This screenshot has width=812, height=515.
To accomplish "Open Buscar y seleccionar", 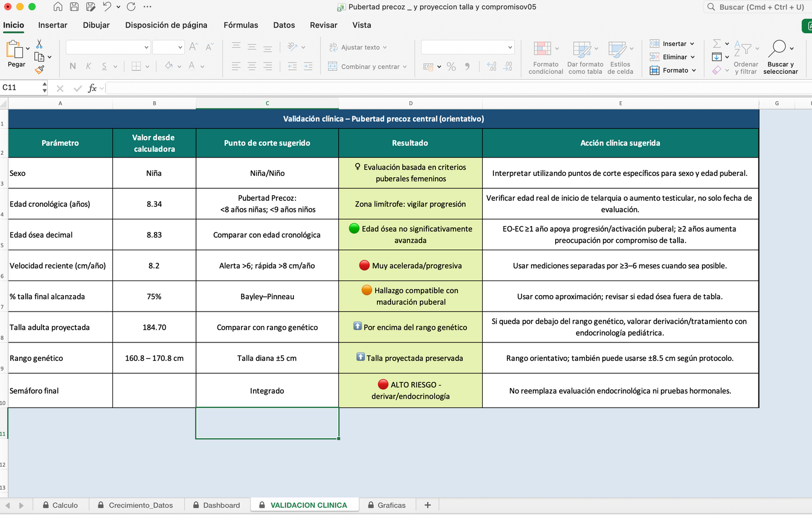I will 781,57.
